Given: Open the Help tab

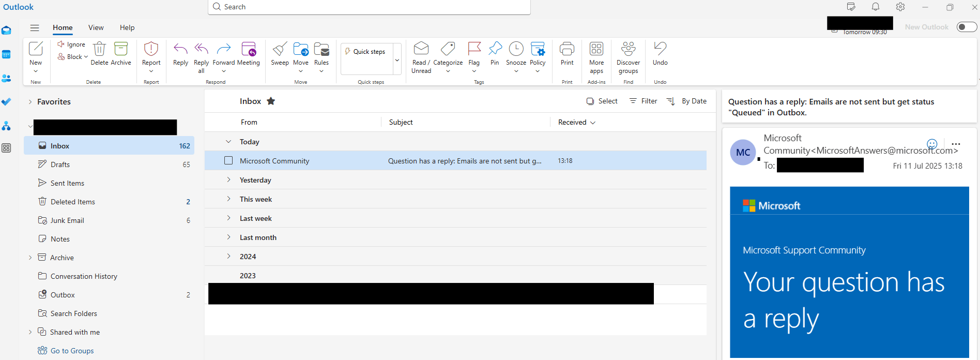Looking at the screenshot, I should point(127,28).
